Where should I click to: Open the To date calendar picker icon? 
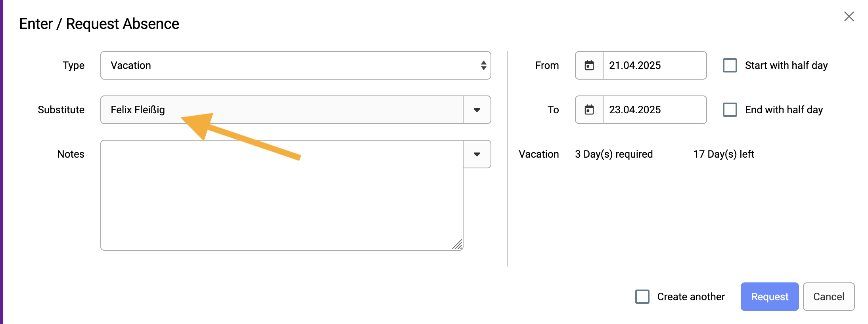click(x=589, y=110)
